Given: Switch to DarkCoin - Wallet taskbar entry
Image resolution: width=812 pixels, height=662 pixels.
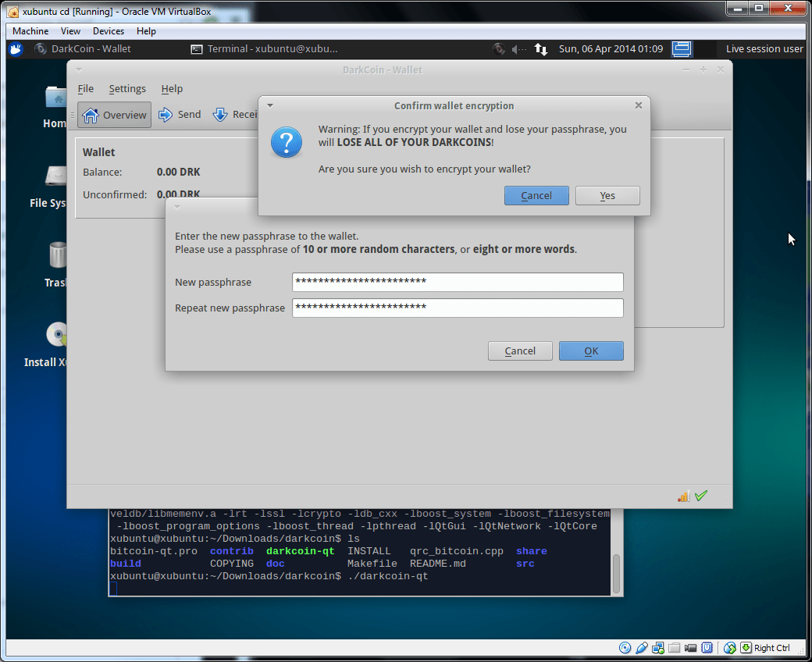Looking at the screenshot, I should click(83, 48).
